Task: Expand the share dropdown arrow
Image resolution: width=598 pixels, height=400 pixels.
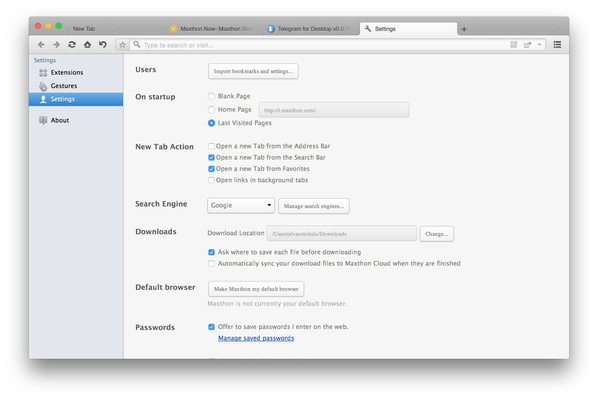Action: (539, 45)
